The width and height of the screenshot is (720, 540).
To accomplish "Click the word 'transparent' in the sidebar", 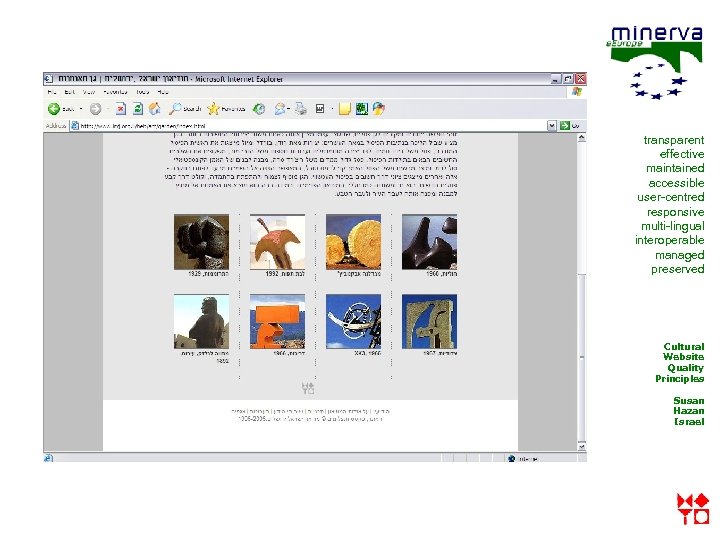I will pos(674,140).
